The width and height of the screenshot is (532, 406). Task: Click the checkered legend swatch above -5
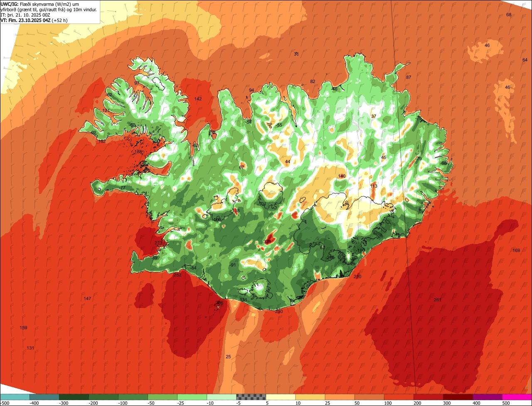(x=251, y=397)
